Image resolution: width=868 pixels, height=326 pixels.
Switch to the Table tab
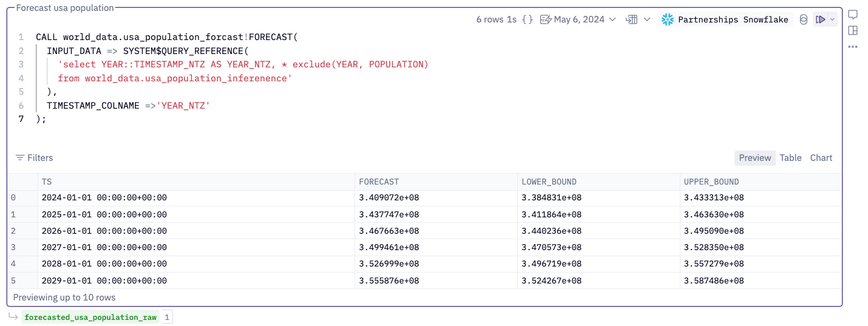click(x=790, y=158)
